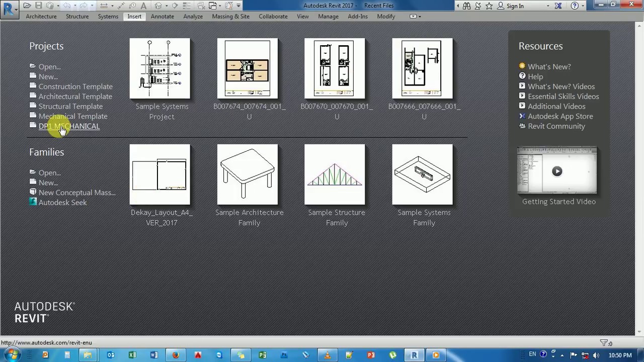Open Customize Quick Access Toolbar dropdown
This screenshot has height=362, width=644.
click(x=238, y=6)
